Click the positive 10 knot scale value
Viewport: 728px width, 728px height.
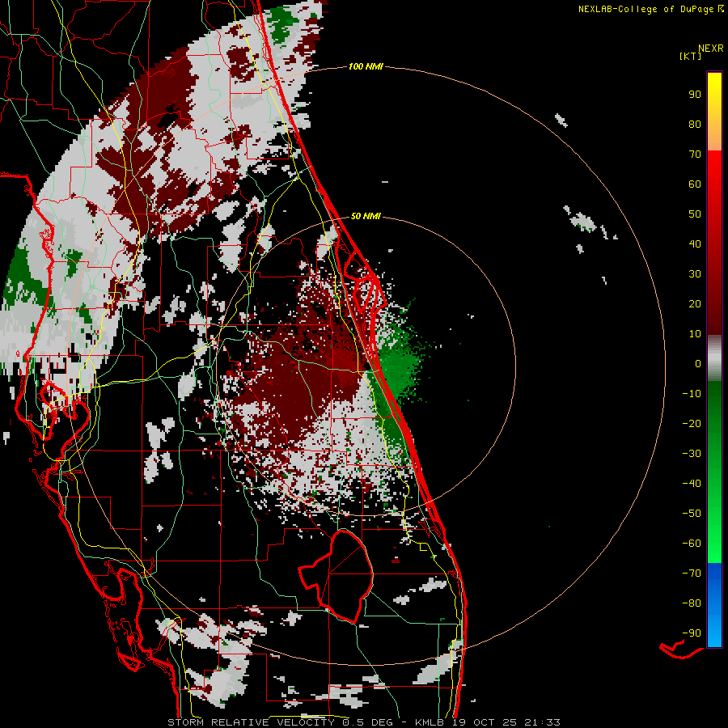tap(695, 334)
